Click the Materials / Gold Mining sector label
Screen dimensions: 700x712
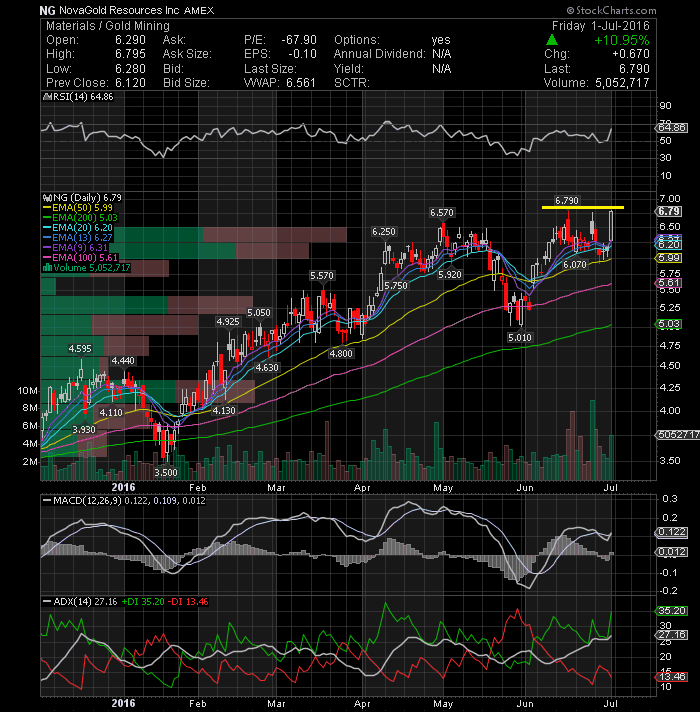pyautogui.click(x=108, y=26)
